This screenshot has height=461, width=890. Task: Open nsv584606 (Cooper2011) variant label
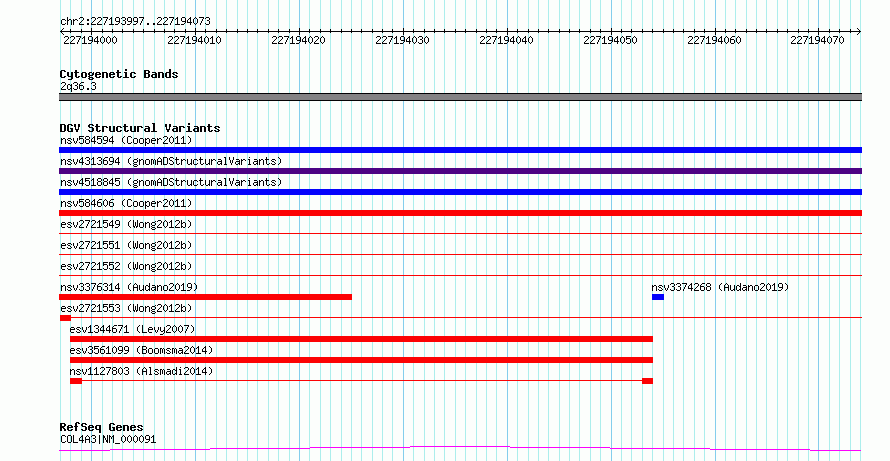pyautogui.click(x=126, y=203)
